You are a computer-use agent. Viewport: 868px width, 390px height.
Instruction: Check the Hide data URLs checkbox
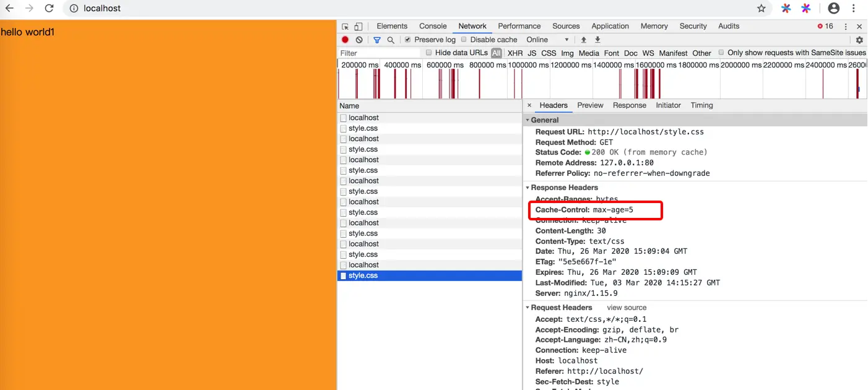tap(428, 53)
